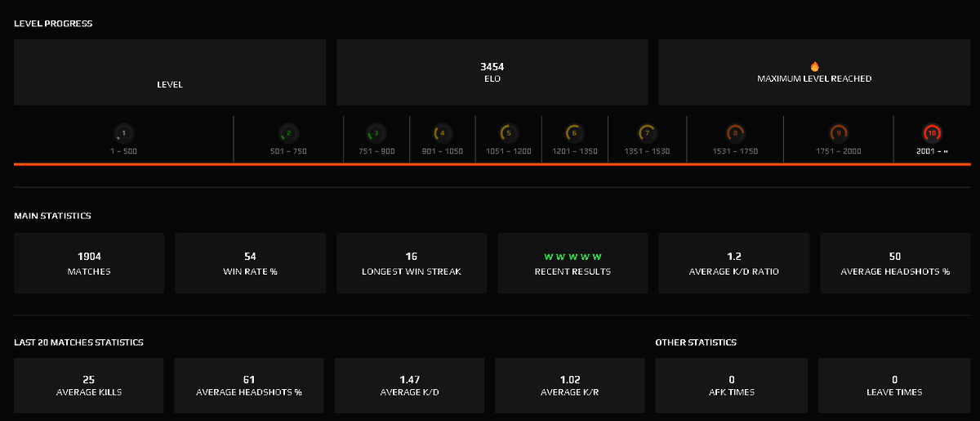Click the level 9 skill badge icon
This screenshot has height=421, width=980.
click(838, 132)
